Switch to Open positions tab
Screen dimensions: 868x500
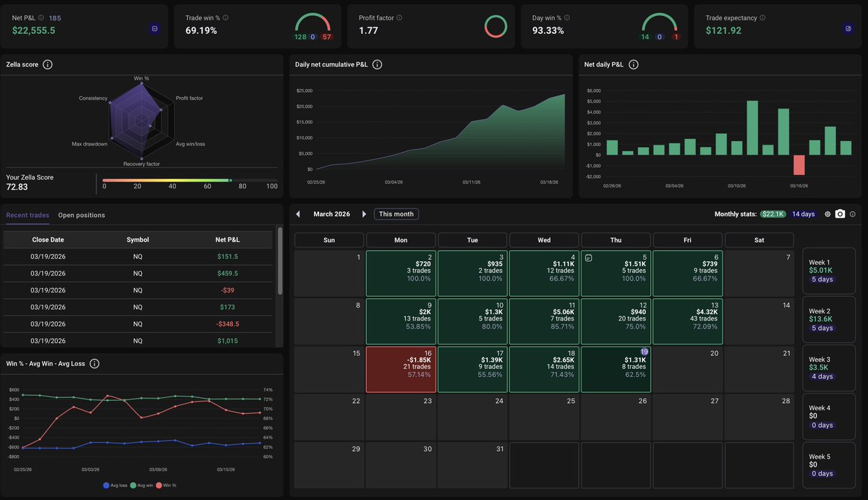point(82,215)
